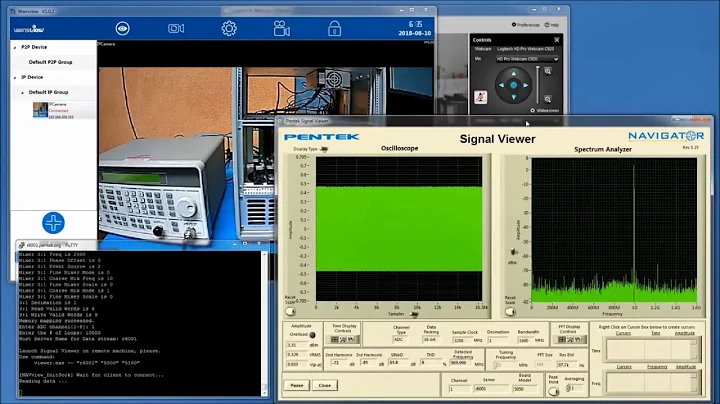720x404 pixels.
Task: Select the IPCamera thumbnail entry
Action: [40, 110]
